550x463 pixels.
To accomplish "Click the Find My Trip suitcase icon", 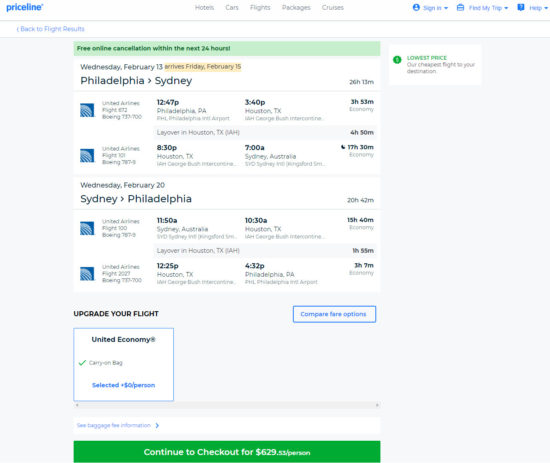I will click(x=460, y=7).
